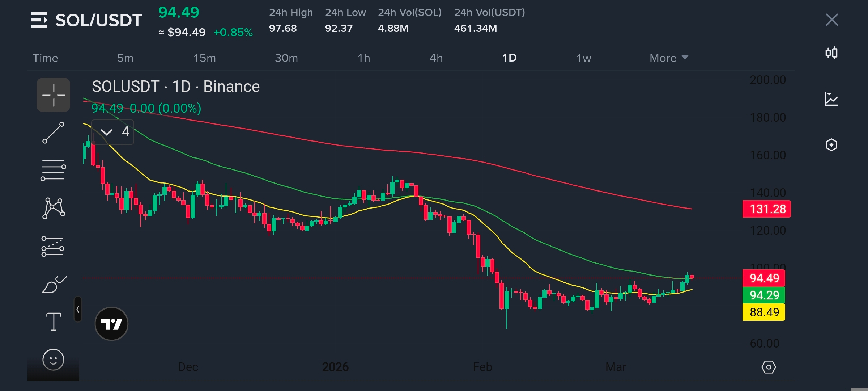Expand the More timeframes dropdown
The height and width of the screenshot is (391, 868).
point(668,58)
